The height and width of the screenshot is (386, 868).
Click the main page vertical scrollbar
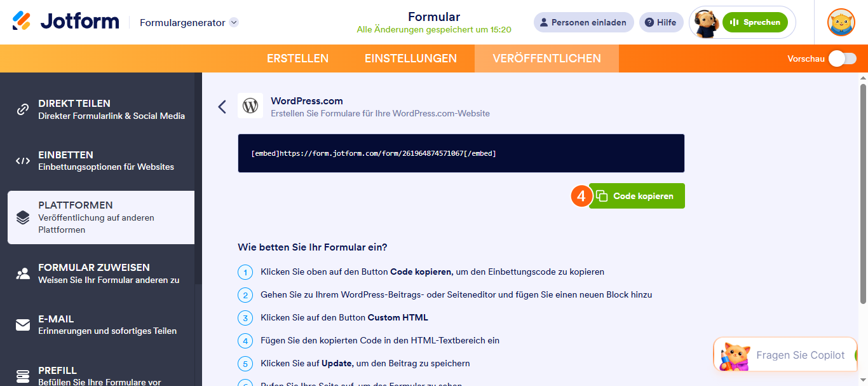click(x=863, y=193)
